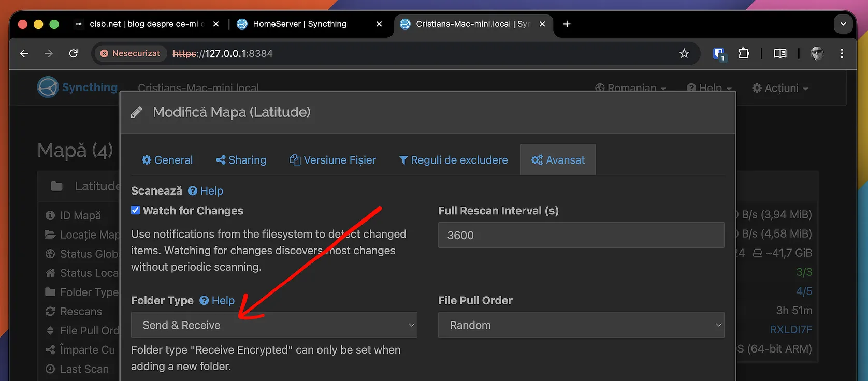This screenshot has height=381, width=868.
Task: Open the Folder Type dropdown
Action: (x=274, y=325)
